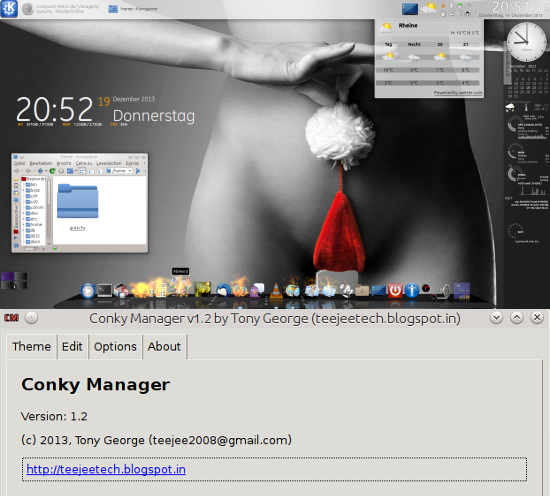Click the Donnerstag date text on desktop

coord(154,116)
